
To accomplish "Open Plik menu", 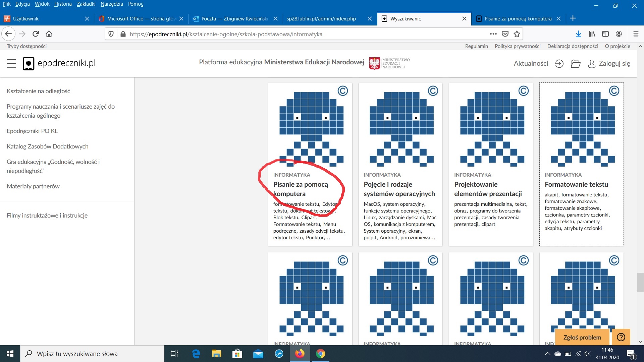I will [x=6, y=4].
